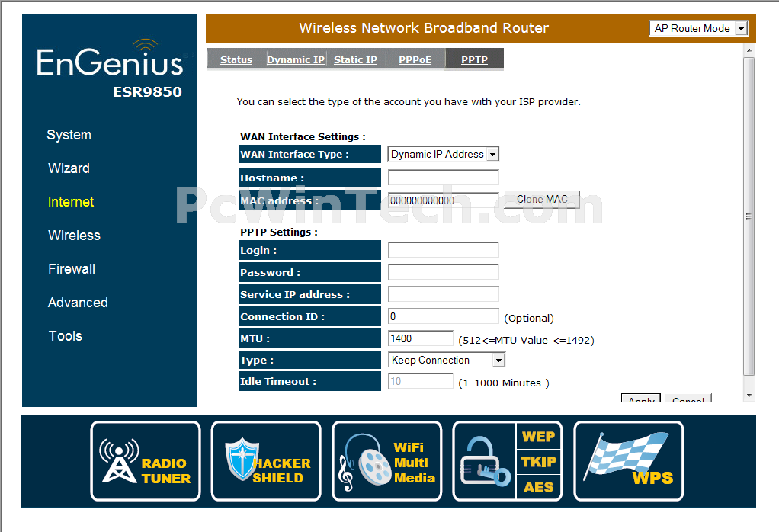
Task: Click the 'ESR9850' model text
Action: click(148, 92)
